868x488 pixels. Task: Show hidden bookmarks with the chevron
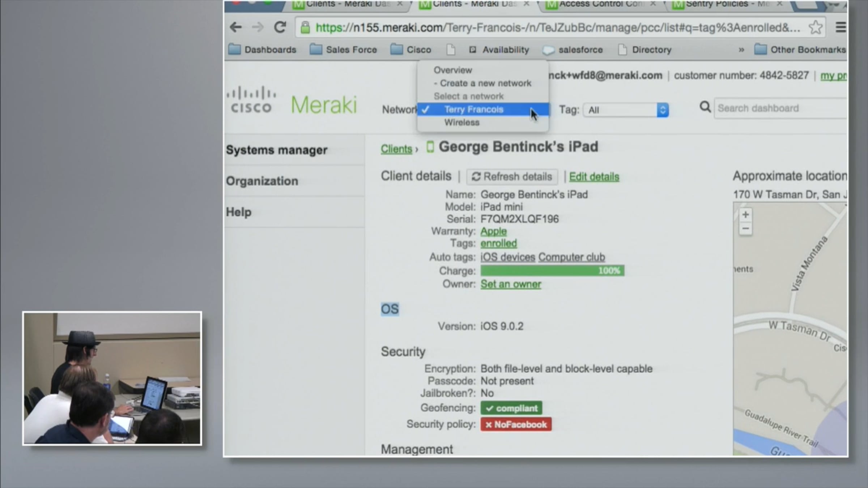click(x=741, y=50)
